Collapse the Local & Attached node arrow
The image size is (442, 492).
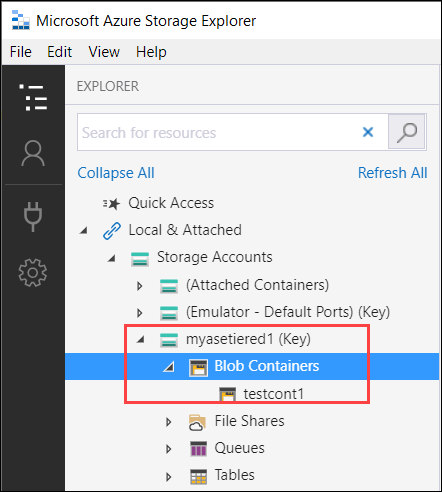tap(83, 230)
